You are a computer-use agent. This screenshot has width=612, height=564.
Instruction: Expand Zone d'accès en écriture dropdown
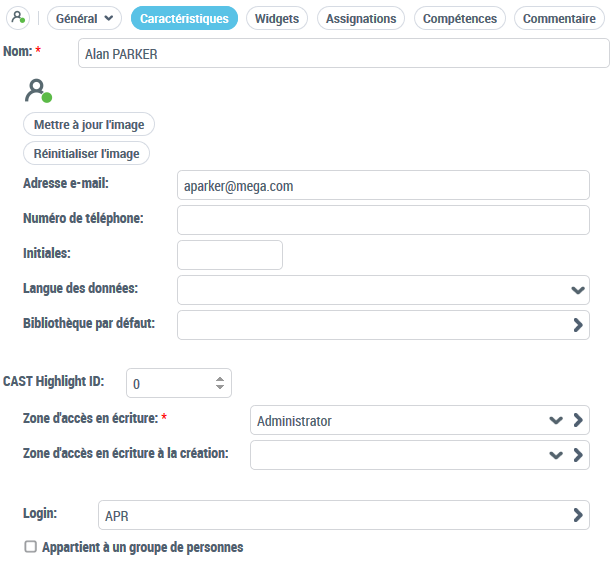tap(556, 421)
